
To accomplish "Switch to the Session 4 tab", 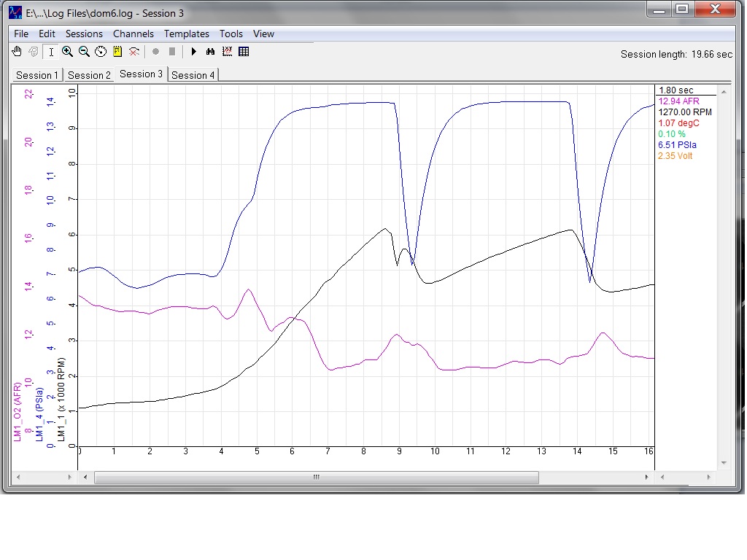I will pos(193,75).
